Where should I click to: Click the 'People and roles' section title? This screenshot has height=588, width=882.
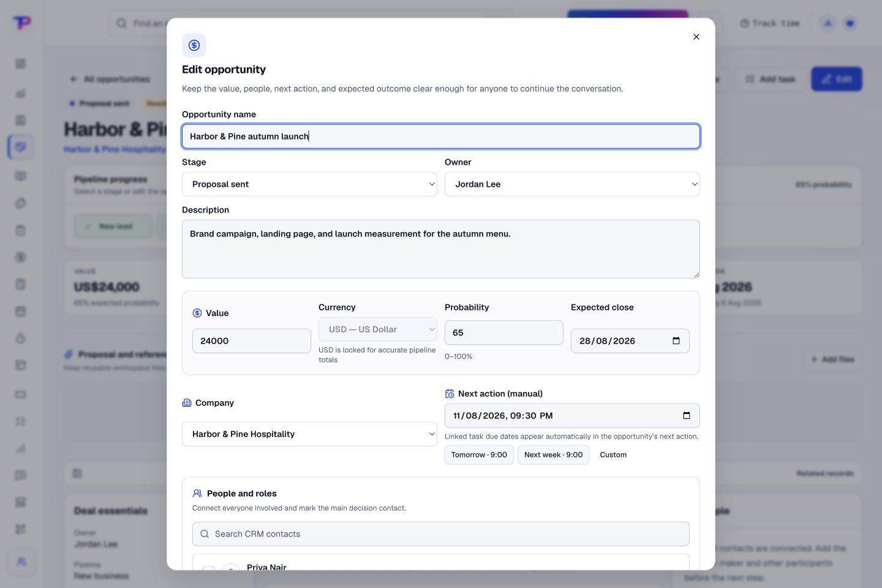pos(241,494)
